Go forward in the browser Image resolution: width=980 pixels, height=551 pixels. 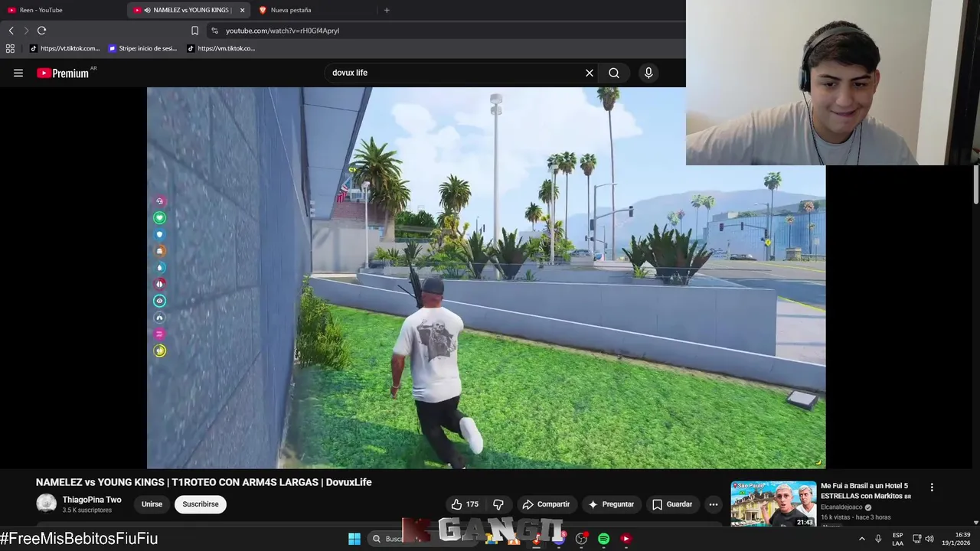(26, 31)
